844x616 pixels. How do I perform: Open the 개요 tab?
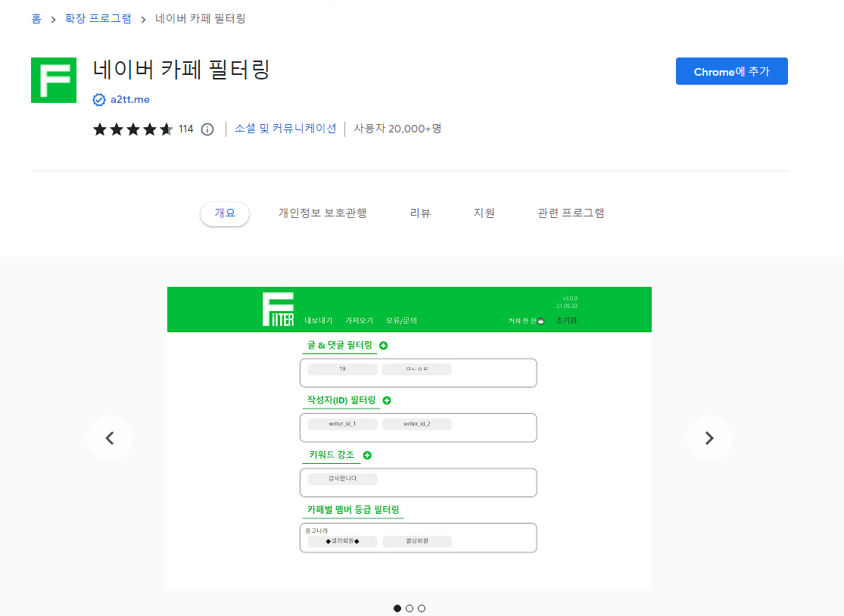[x=225, y=213]
